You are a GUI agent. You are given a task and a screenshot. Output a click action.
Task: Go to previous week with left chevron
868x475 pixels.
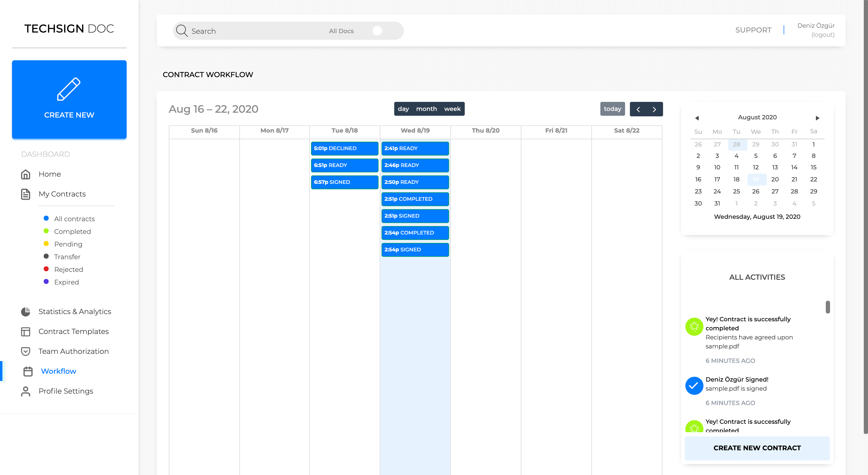coord(638,109)
